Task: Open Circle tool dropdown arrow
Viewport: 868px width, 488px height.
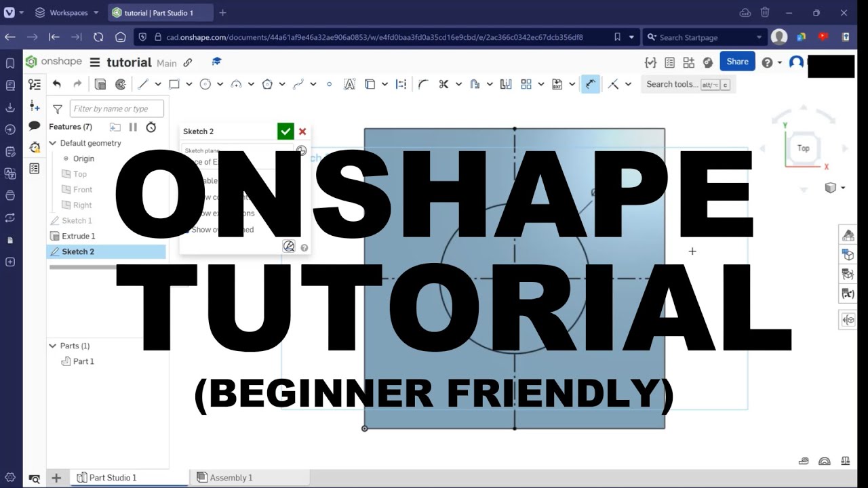Action: 220,84
